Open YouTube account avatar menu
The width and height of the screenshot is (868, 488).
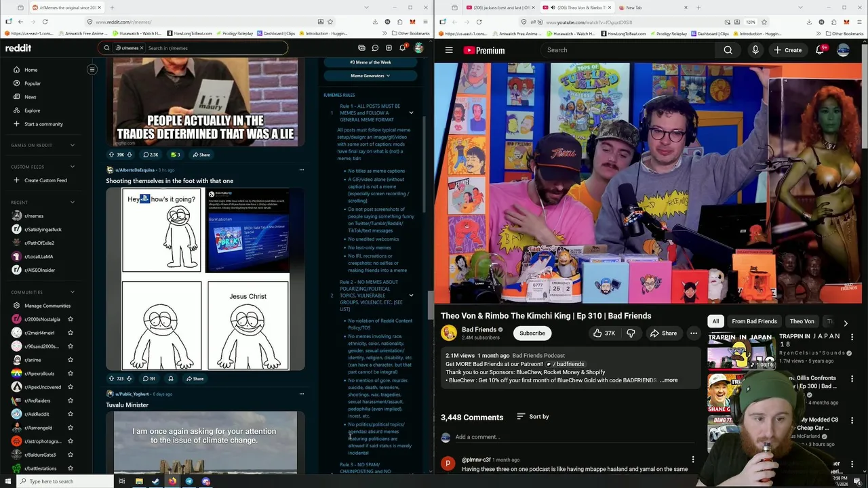(843, 50)
